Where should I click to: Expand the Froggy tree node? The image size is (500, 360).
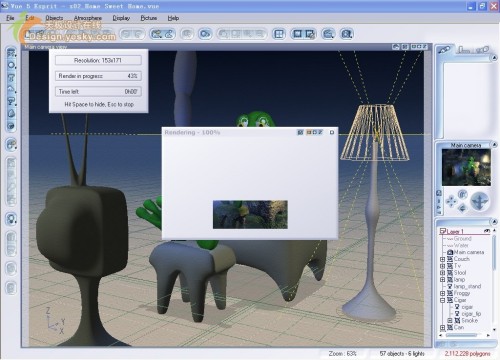(x=442, y=293)
